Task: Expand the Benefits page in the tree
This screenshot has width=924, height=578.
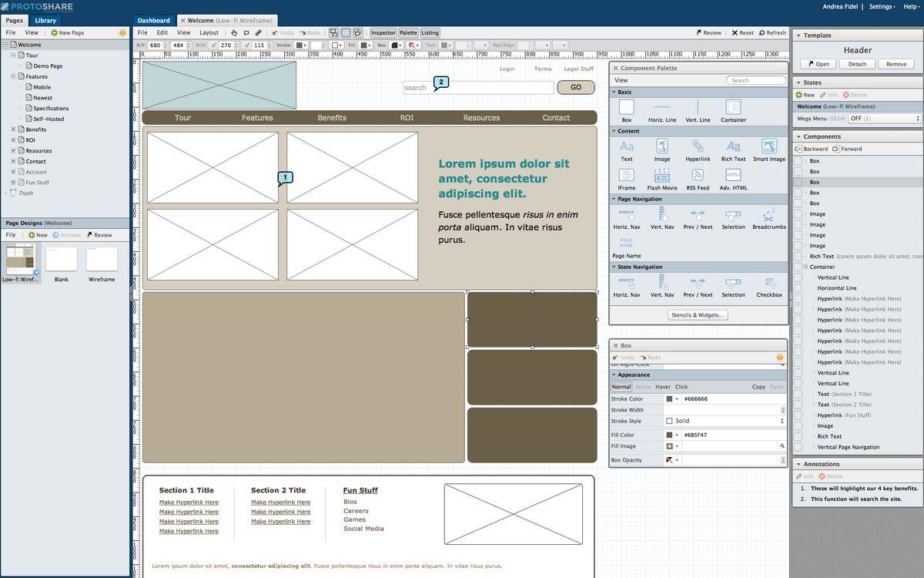Action: (13, 129)
